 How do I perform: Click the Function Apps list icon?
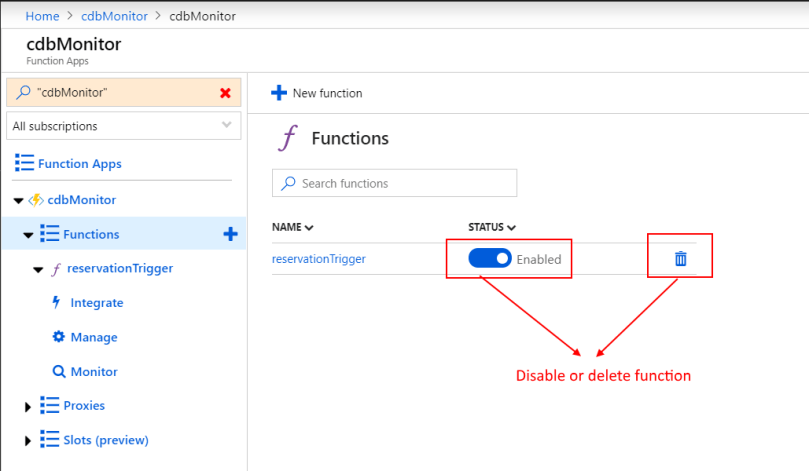click(x=24, y=163)
